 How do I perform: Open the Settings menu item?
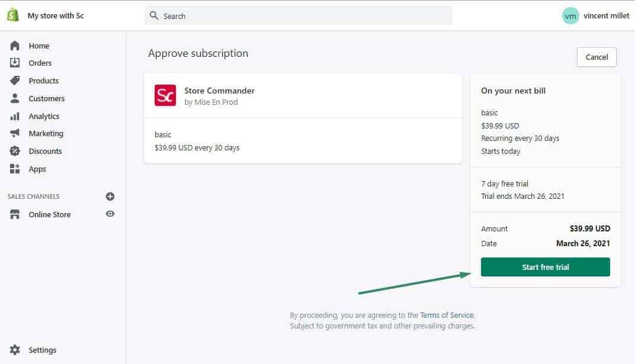click(42, 350)
